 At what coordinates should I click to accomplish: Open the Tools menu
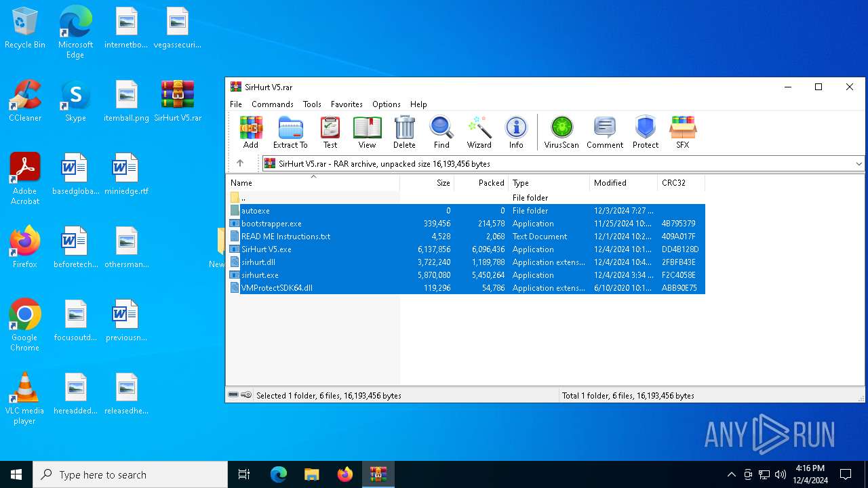coord(312,104)
